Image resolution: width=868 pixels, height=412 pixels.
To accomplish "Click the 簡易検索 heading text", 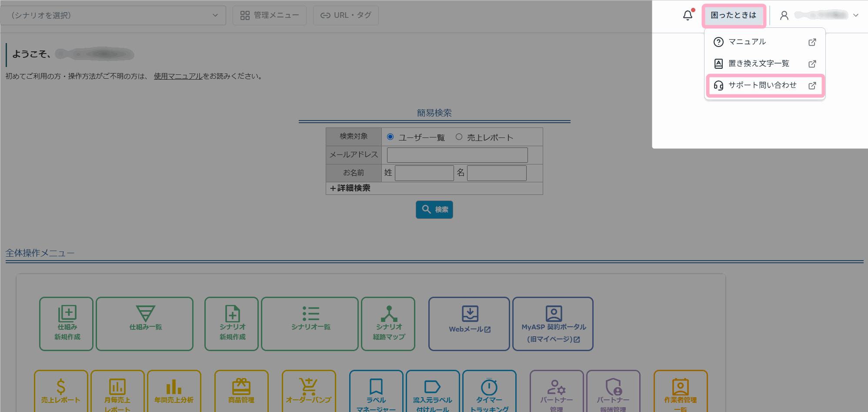I will [x=434, y=113].
